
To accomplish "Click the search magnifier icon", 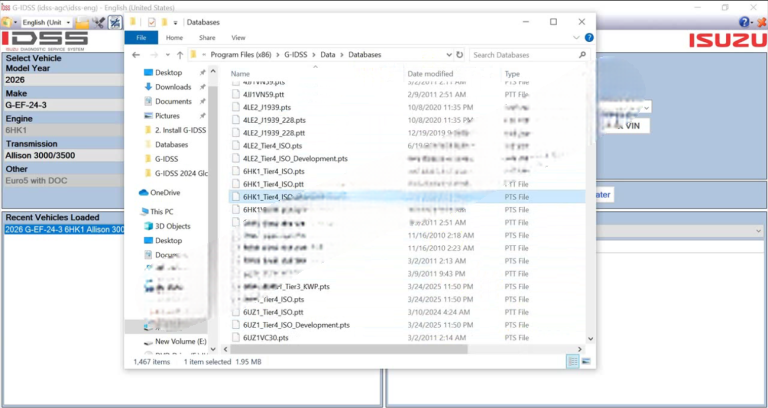I will click(582, 55).
